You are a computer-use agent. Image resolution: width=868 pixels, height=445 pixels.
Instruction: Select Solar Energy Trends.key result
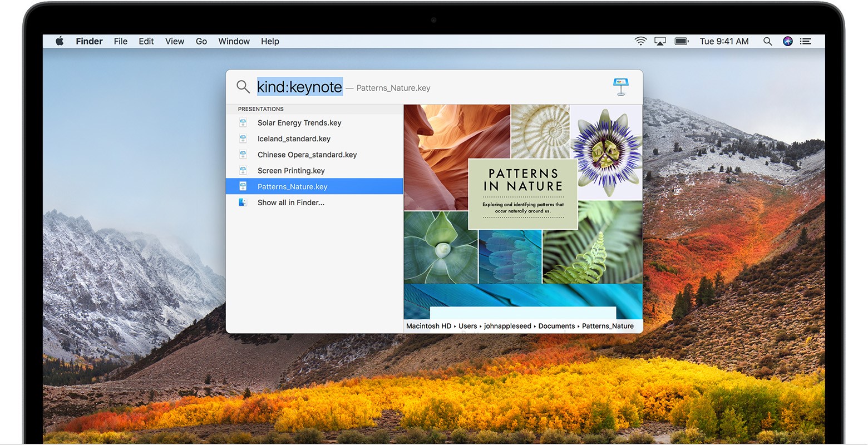tap(299, 123)
